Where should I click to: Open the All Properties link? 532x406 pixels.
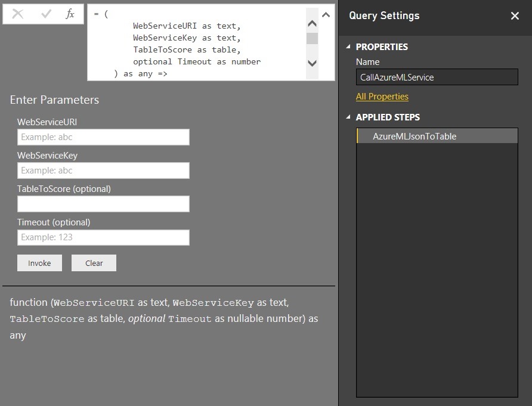point(382,97)
